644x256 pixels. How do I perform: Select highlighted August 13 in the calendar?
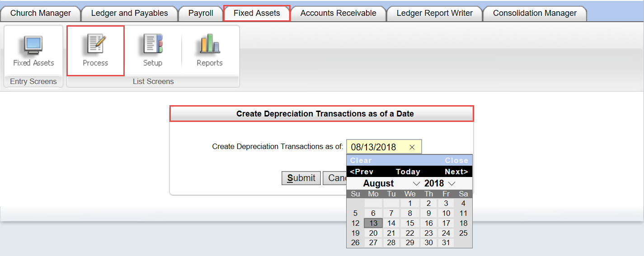pos(373,223)
